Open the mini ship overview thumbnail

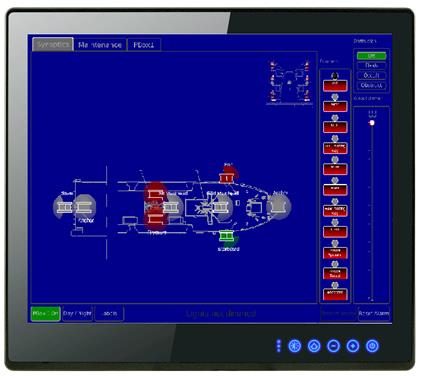click(x=290, y=82)
